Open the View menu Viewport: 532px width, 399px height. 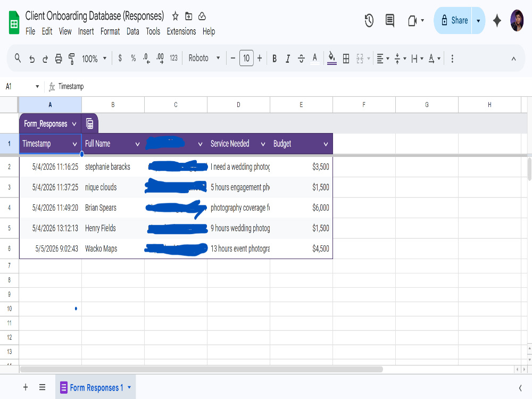point(65,31)
